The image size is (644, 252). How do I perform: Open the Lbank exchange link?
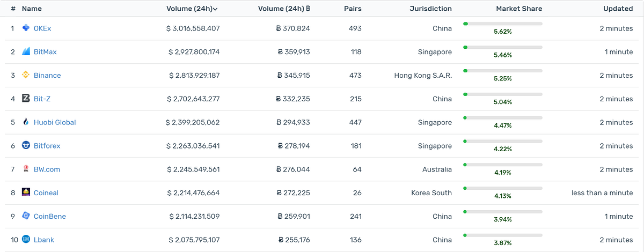[44, 240]
